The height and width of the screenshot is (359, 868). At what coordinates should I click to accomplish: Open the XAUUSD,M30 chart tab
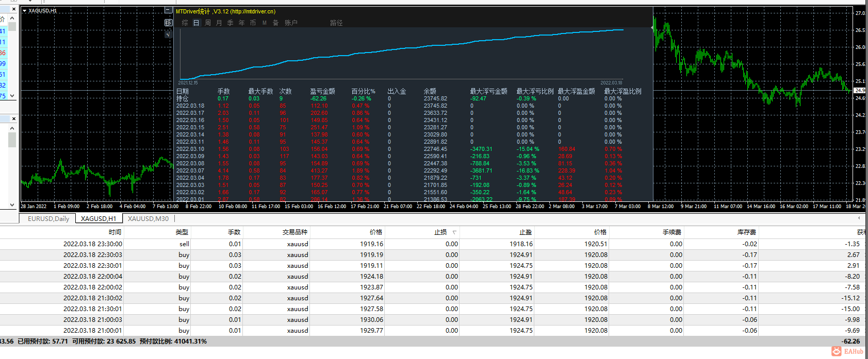148,218
